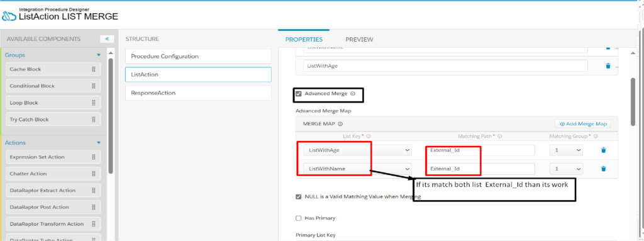The height and width of the screenshot is (241, 644).
Task: Enable the Has Primary checkbox
Action: pyautogui.click(x=299, y=218)
